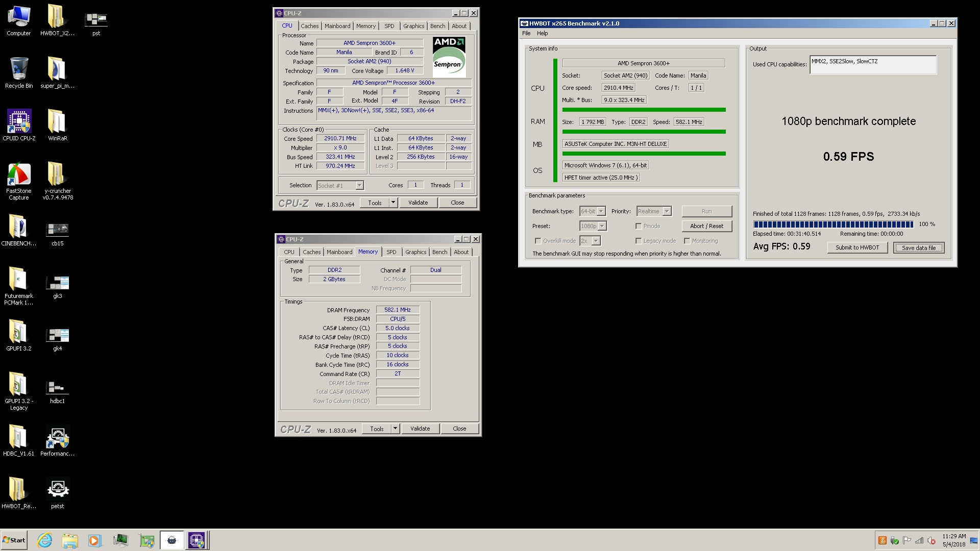Enable the Monitoring checkbox
The height and width of the screenshot is (551, 980).
(x=687, y=241)
